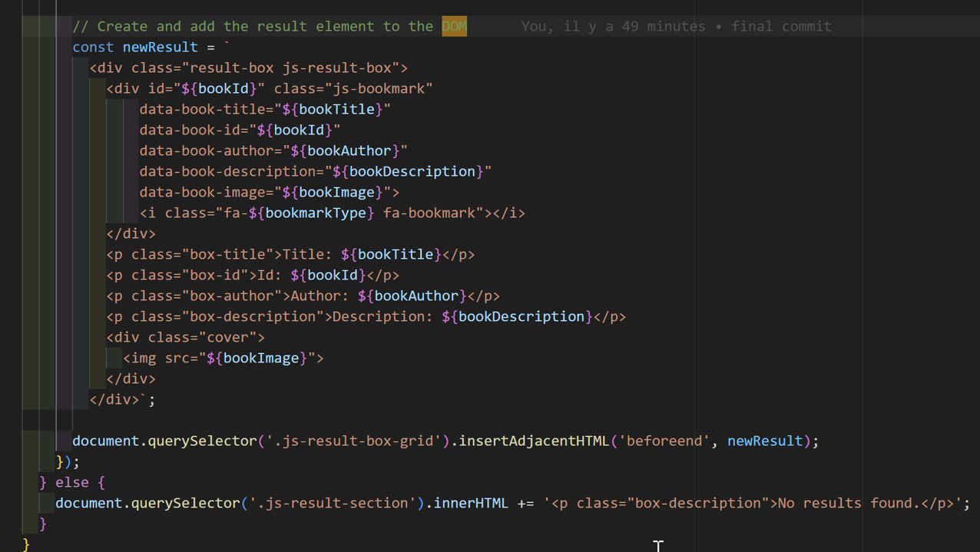The height and width of the screenshot is (552, 980).
Task: Click the const keyword
Action: click(92, 47)
